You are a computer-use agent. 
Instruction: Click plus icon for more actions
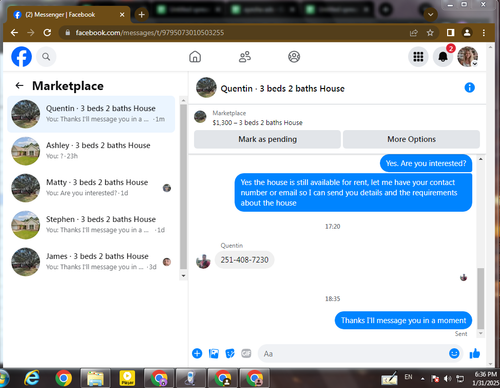tap(197, 353)
